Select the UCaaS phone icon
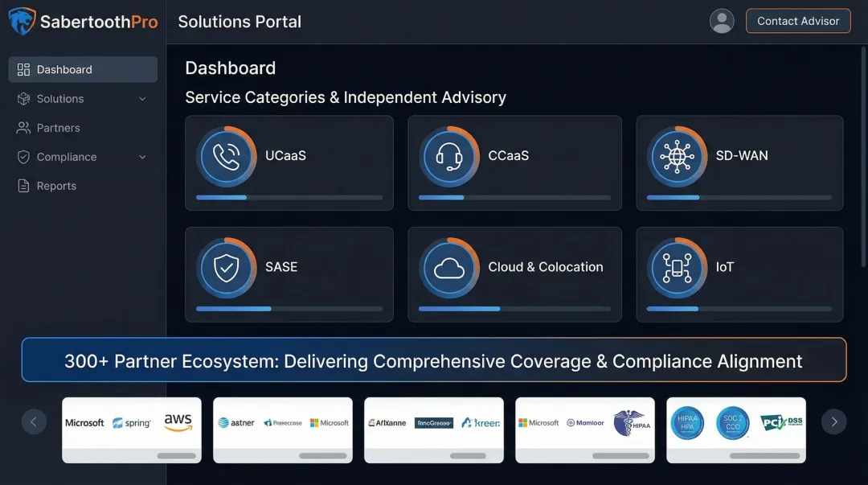The width and height of the screenshot is (868, 485). pos(226,156)
